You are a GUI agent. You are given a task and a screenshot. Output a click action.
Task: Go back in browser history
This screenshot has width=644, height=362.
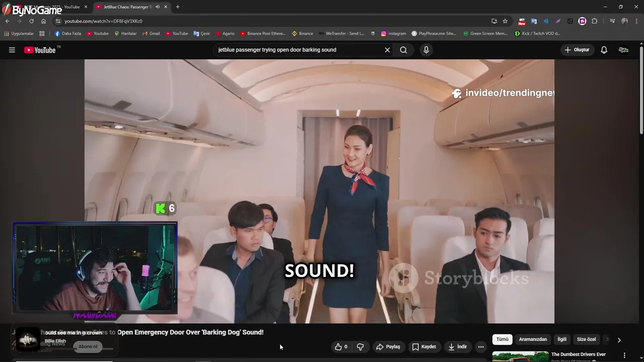coord(8,21)
